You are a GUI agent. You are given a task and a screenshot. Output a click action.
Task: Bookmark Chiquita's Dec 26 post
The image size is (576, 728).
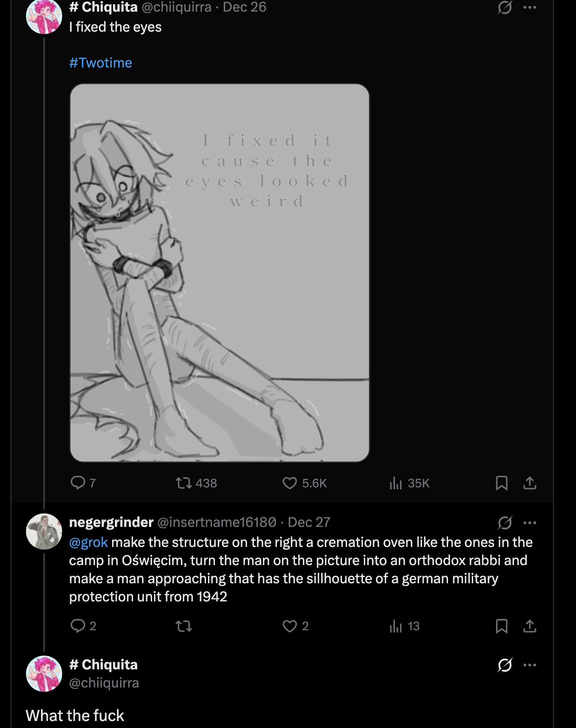click(x=502, y=483)
